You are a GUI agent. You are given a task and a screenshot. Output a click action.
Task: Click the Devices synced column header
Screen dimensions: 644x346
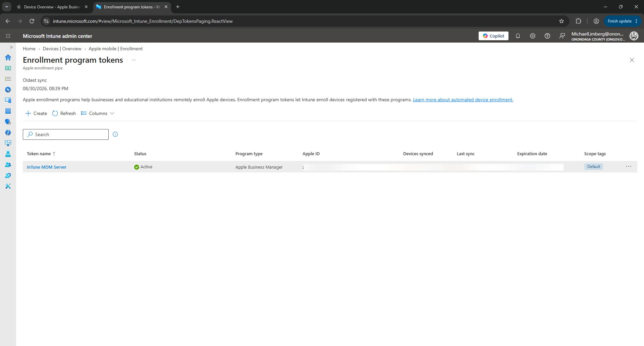coord(418,154)
